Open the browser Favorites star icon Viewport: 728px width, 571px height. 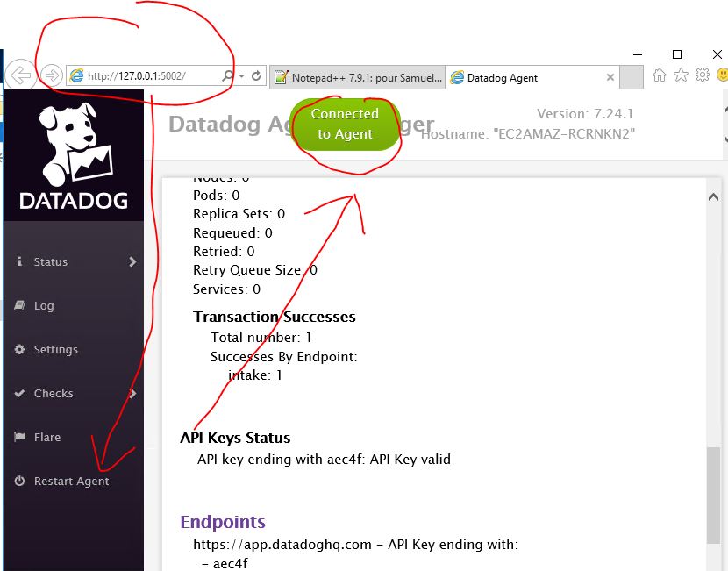coord(681,76)
